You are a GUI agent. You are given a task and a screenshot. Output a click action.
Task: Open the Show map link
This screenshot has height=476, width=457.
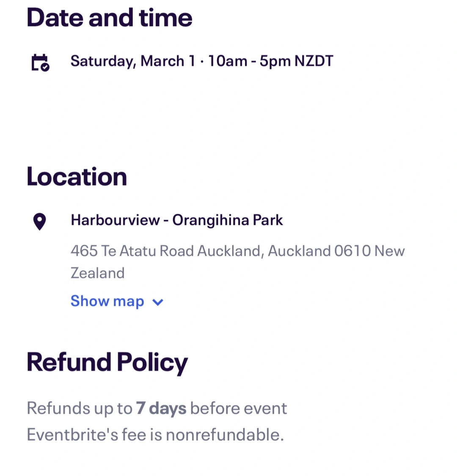click(107, 301)
